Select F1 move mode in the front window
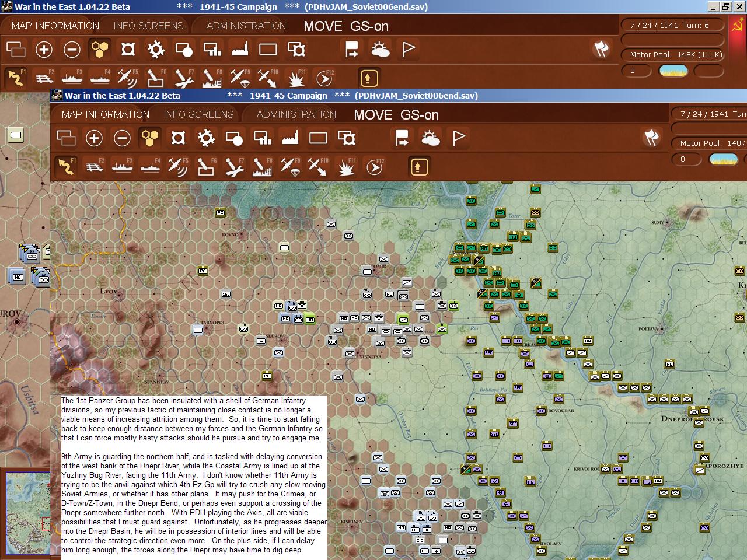 coord(66,166)
